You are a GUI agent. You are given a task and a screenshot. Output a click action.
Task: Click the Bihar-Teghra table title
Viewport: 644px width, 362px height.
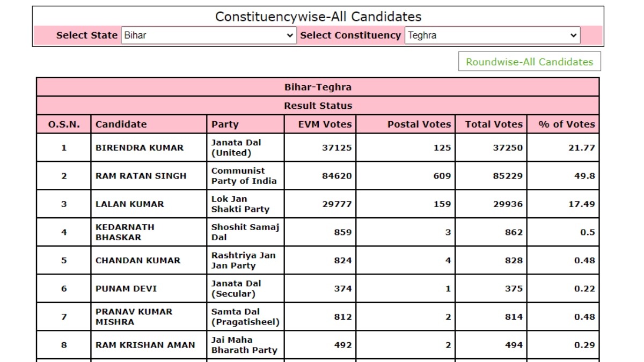pos(318,87)
